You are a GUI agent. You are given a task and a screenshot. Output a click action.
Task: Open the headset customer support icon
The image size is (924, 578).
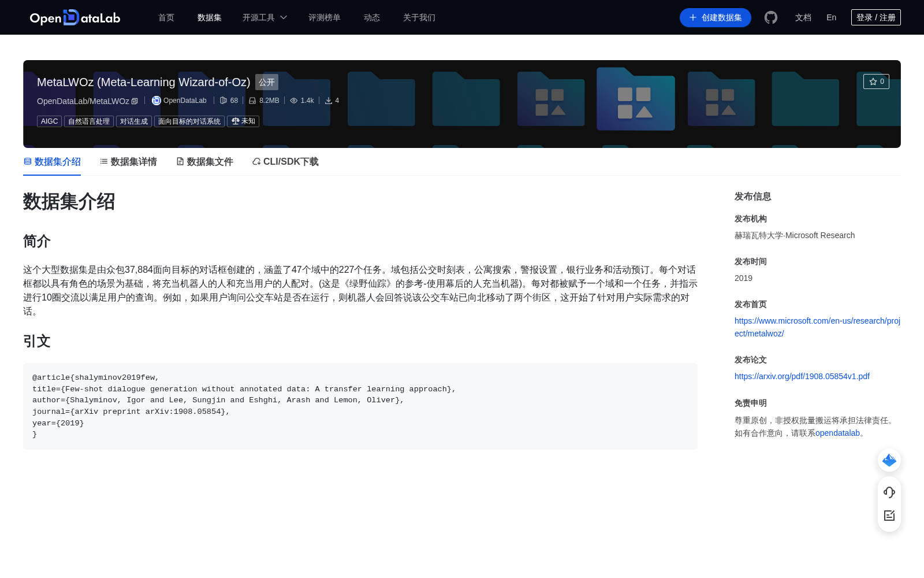pyautogui.click(x=889, y=492)
